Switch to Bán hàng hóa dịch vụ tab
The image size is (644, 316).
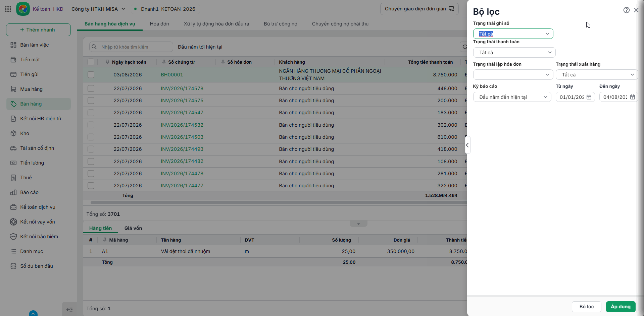point(110,24)
